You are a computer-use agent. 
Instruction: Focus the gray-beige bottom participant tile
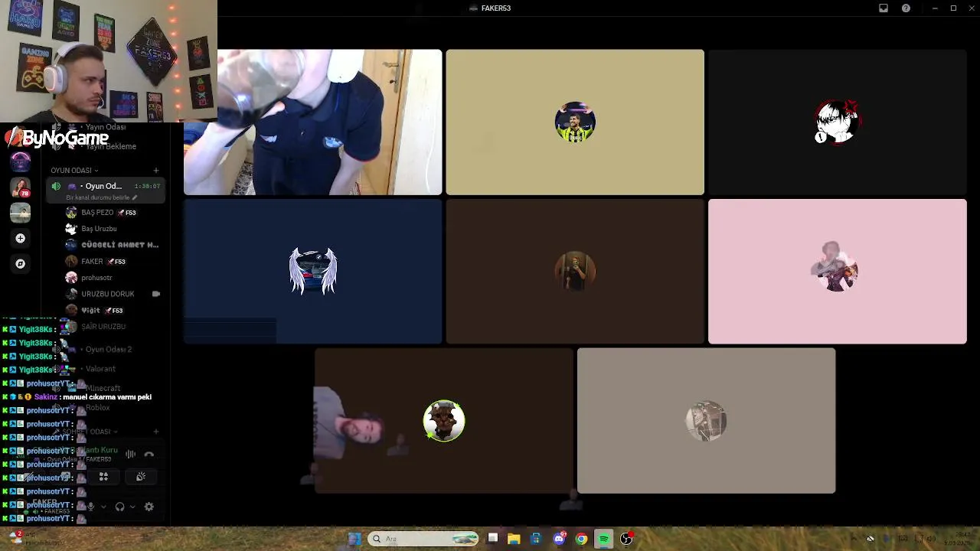coord(706,421)
